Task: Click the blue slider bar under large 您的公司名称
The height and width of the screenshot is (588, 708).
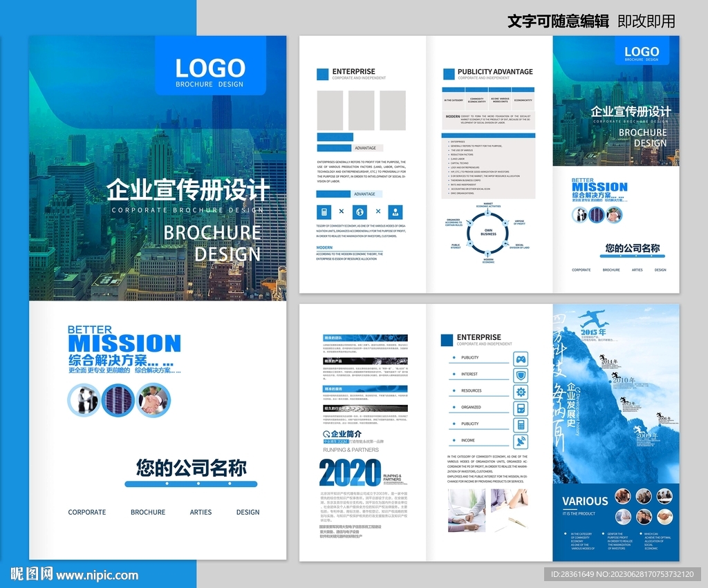Action: tap(191, 484)
